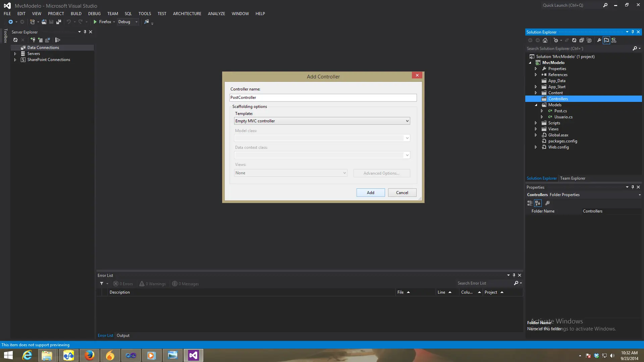
Task: Click the Search Solution Explorer field
Action: pyautogui.click(x=579, y=49)
